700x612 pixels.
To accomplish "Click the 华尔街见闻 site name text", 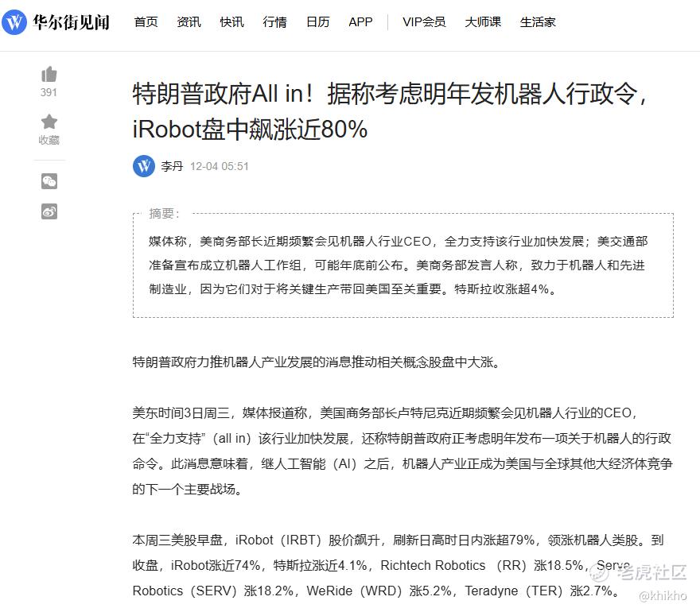I will click(x=71, y=22).
